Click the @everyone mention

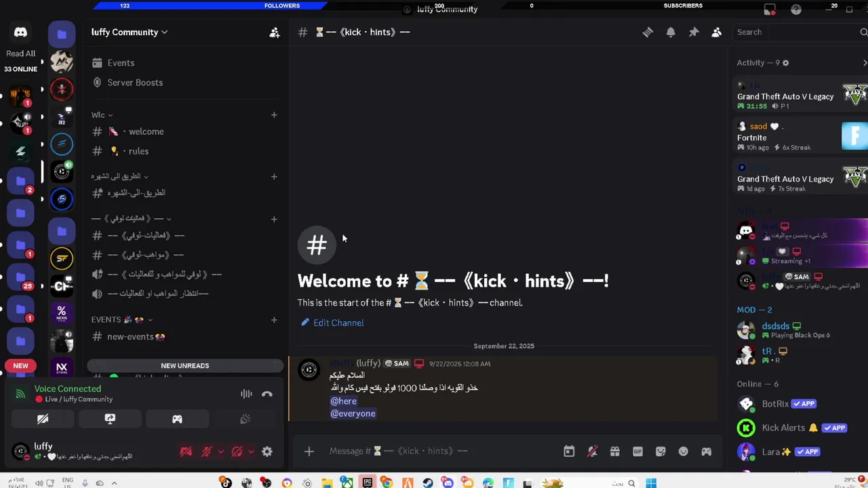click(x=353, y=413)
